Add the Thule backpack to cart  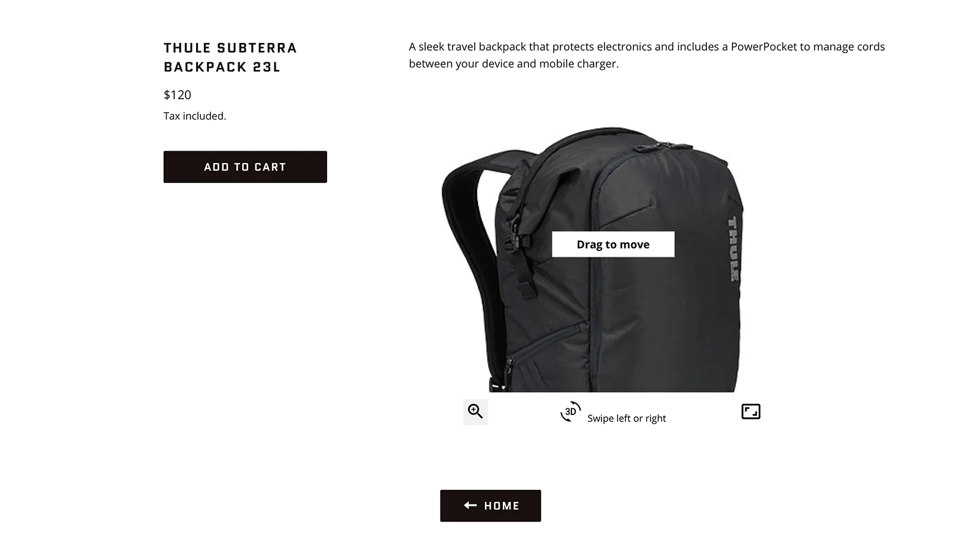coord(245,167)
